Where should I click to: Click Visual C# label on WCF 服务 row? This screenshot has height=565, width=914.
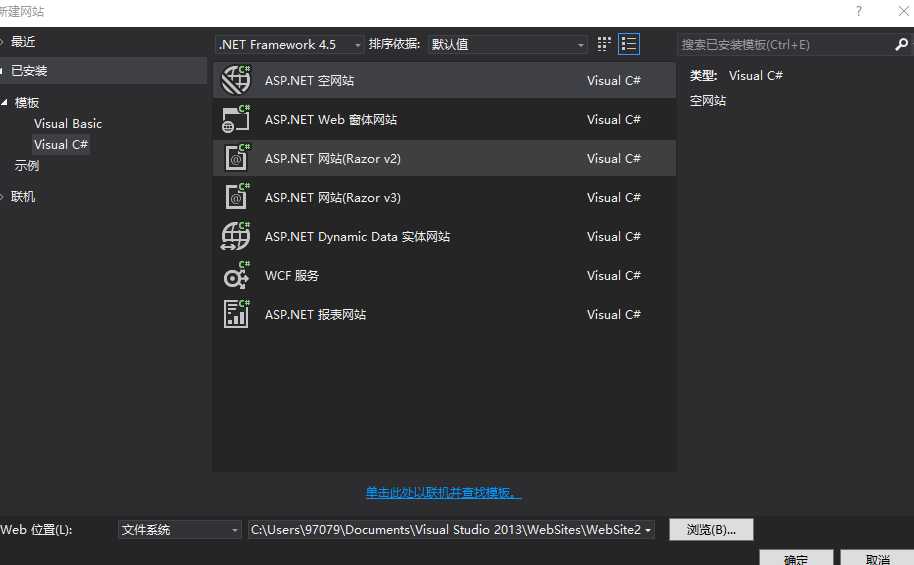coord(613,275)
